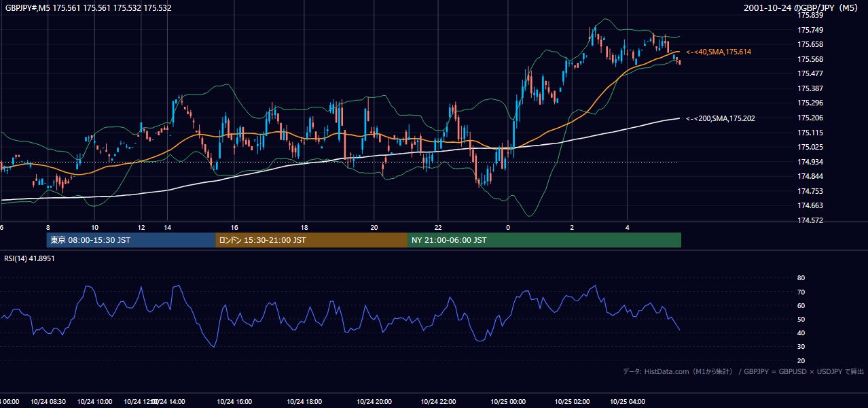Click price axis value 175.658
Image resolution: width=868 pixels, height=408 pixels.
pos(810,44)
